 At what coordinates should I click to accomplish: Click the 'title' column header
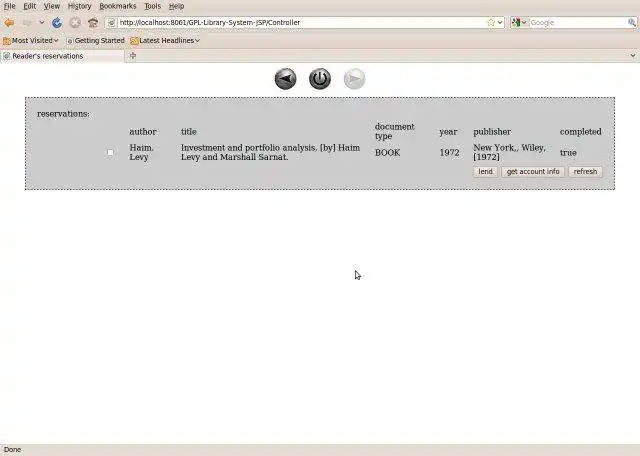189,131
